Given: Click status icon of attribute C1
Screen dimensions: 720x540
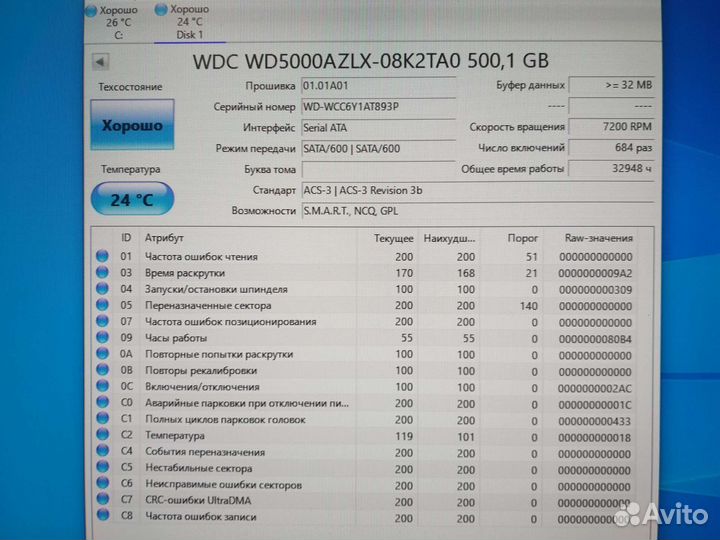Looking at the screenshot, I should (x=102, y=418).
